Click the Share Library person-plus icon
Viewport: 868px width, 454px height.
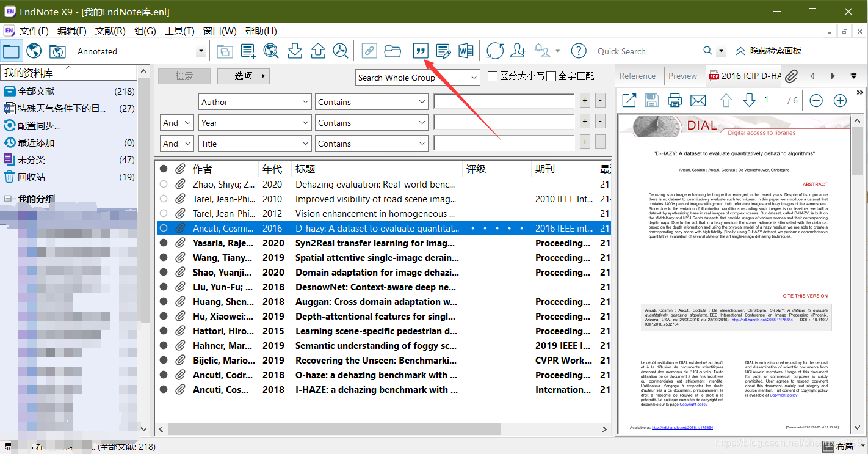[x=518, y=51]
